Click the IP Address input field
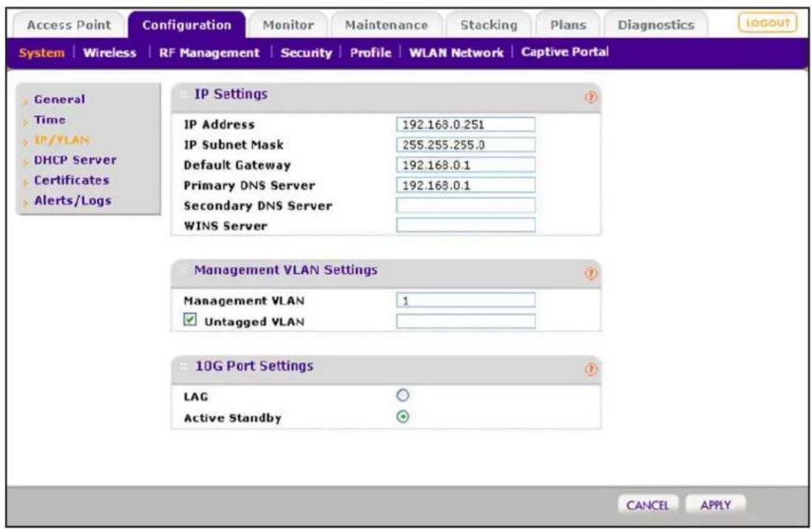This screenshot has height=529, width=812. tap(466, 124)
